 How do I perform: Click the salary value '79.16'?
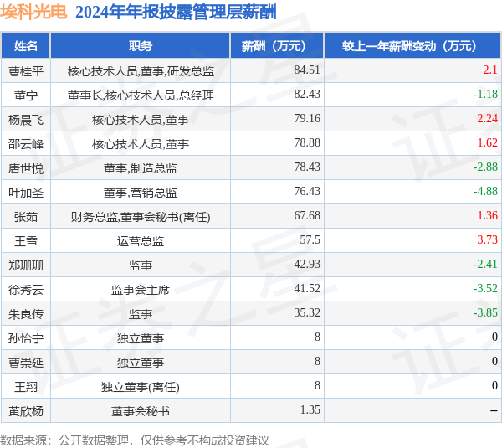coord(307,119)
